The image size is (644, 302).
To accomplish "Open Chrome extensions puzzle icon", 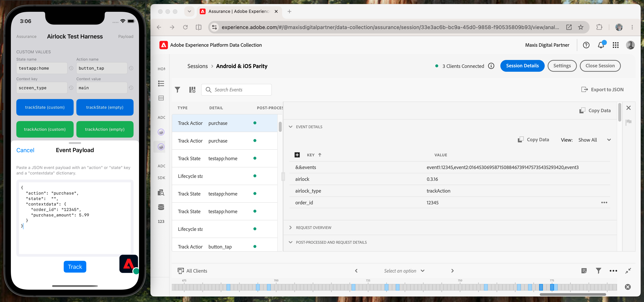I will pyautogui.click(x=599, y=27).
